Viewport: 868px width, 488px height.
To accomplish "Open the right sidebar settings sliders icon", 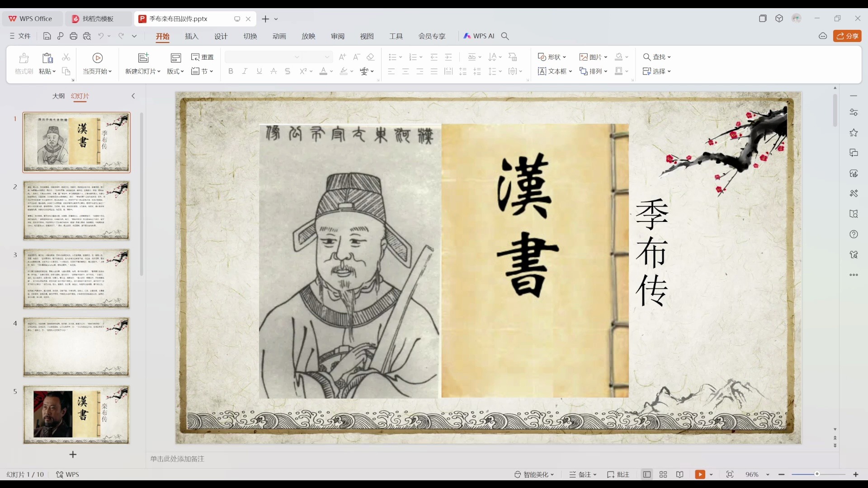I will pos(854,112).
